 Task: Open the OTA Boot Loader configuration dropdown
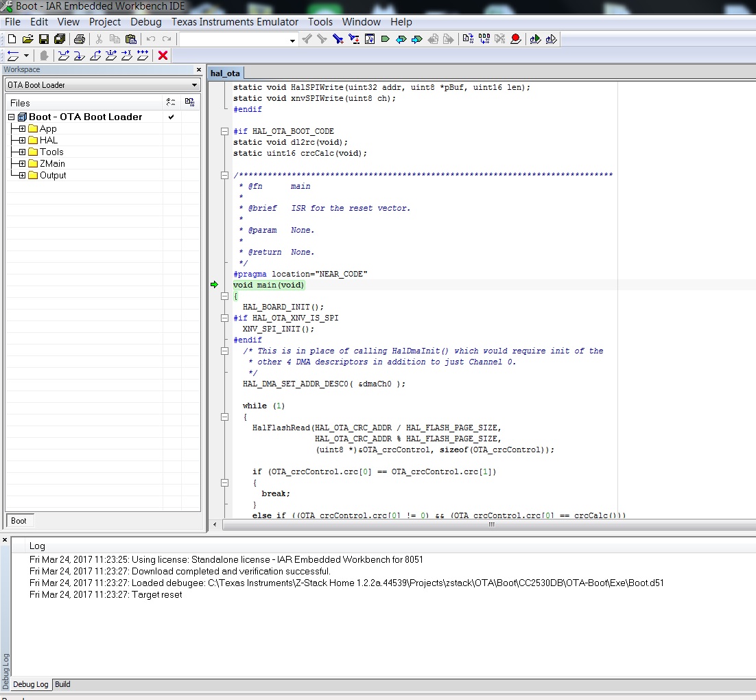[195, 85]
